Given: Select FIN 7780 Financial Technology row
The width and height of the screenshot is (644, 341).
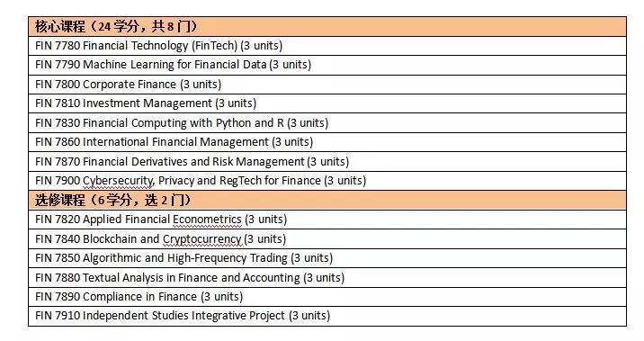Looking at the screenshot, I should click(327, 46).
